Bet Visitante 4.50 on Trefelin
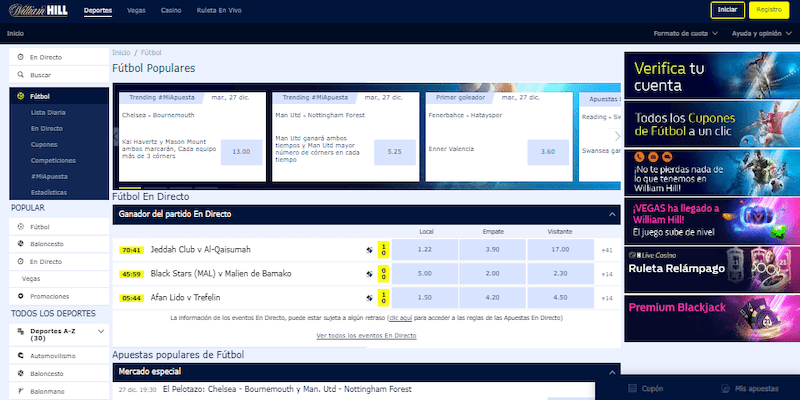 click(560, 297)
